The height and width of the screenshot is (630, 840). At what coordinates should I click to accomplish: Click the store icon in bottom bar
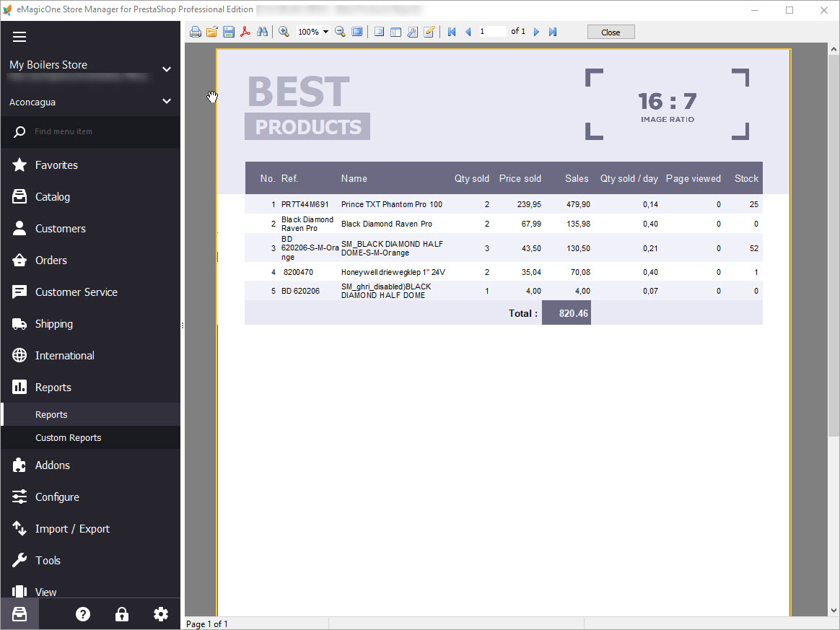pos(19,614)
